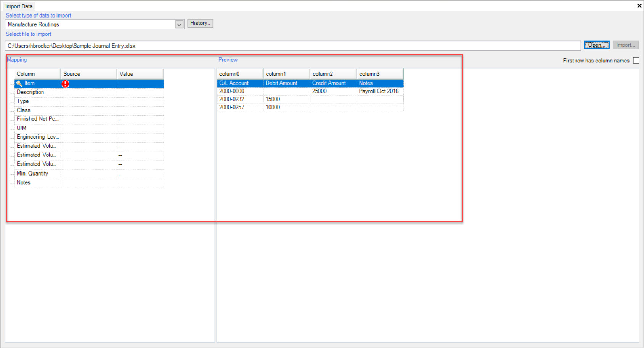The width and height of the screenshot is (644, 348).
Task: Close the Import Data window
Action: (x=639, y=6)
